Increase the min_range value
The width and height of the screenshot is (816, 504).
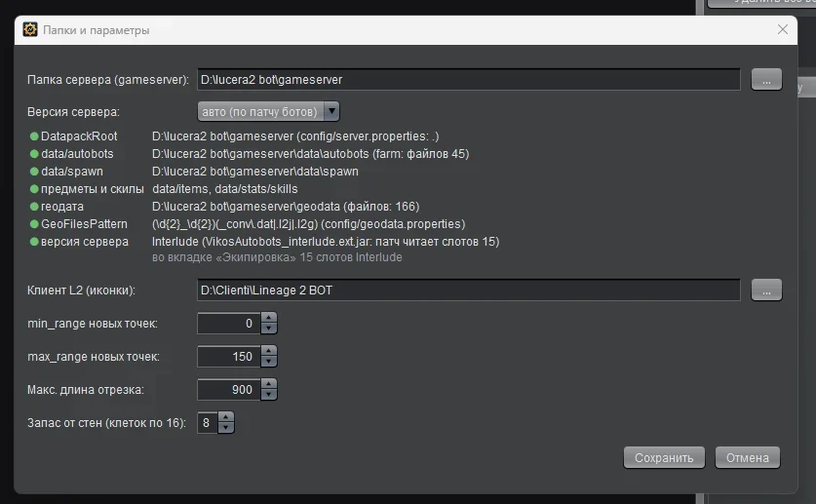[x=268, y=318]
